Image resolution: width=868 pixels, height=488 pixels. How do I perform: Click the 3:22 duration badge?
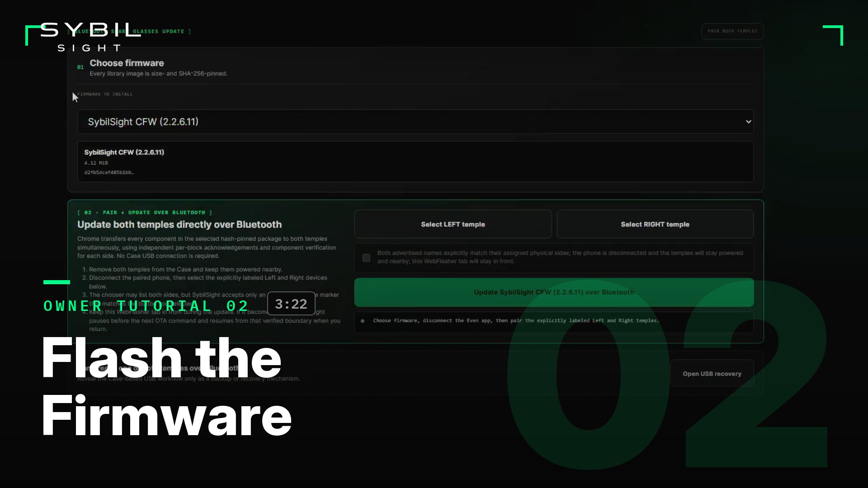291,304
